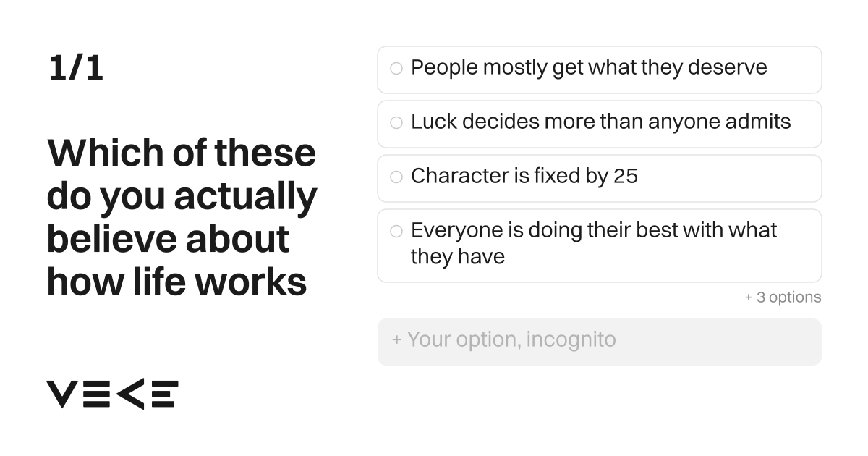The height and width of the screenshot is (456, 868).
Task: Focus the "Your option, incognito" input field
Action: pos(600,342)
